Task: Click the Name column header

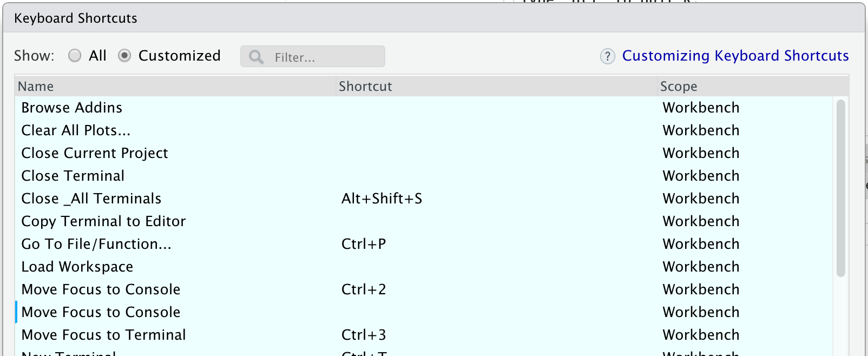Action: click(x=36, y=86)
